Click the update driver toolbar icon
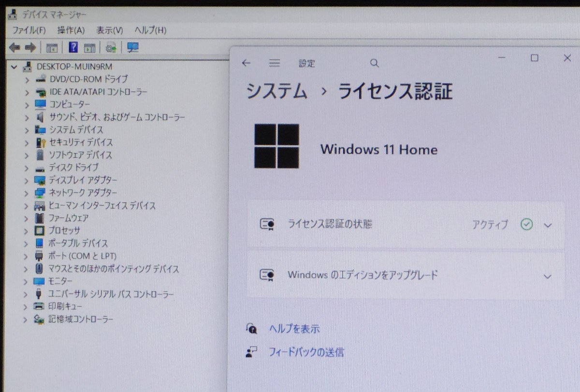This screenshot has width=580, height=392. [111, 47]
